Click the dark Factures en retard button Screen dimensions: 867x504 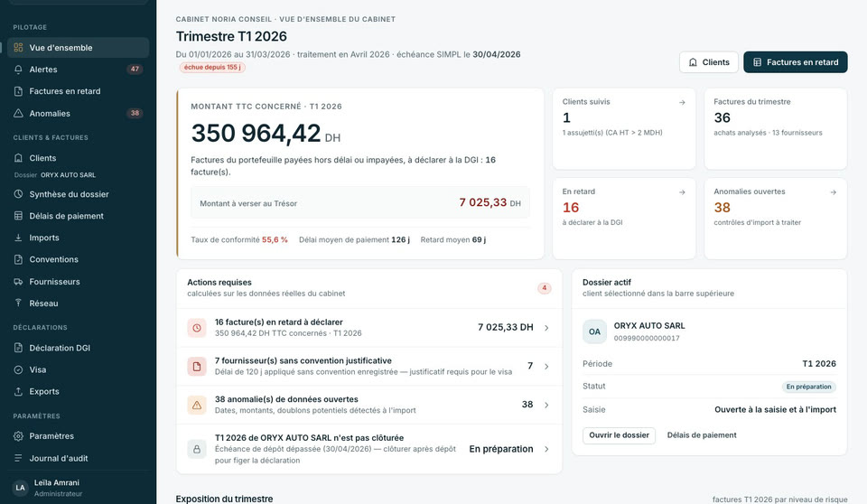[x=795, y=62]
